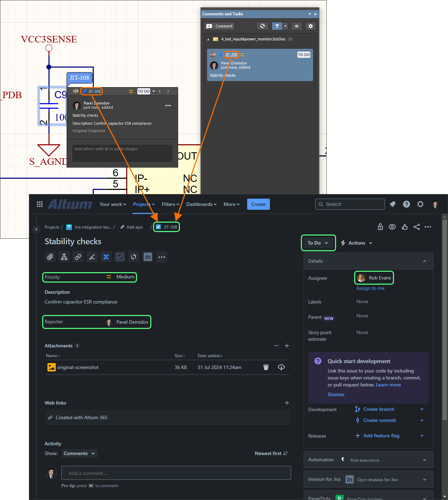Open the Projects menu
448x500 pixels.
(144, 204)
